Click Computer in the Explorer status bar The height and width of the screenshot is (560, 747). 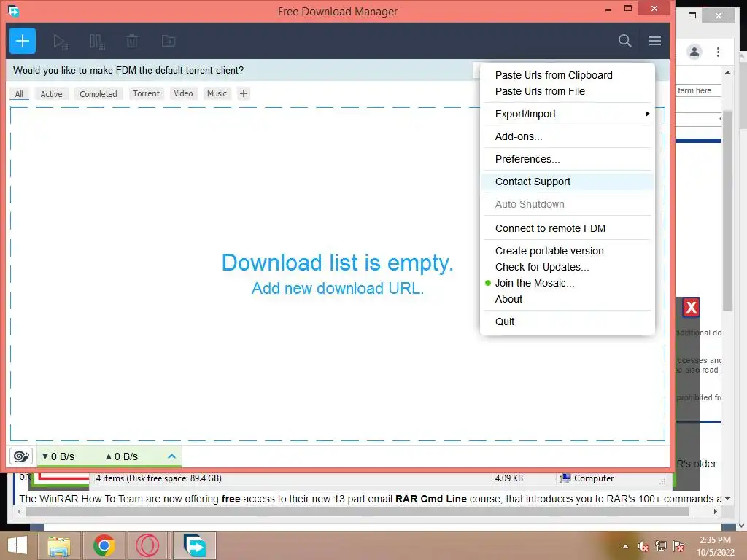coord(587,478)
